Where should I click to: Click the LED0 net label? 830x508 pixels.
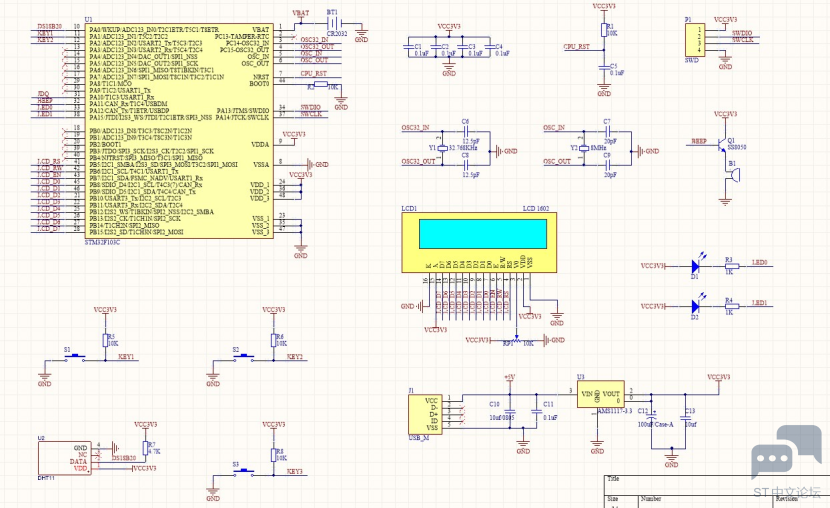coord(760,262)
